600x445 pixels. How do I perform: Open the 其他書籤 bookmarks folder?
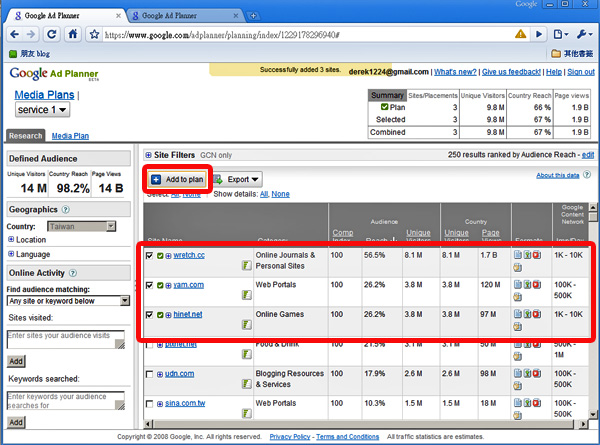tap(572, 54)
